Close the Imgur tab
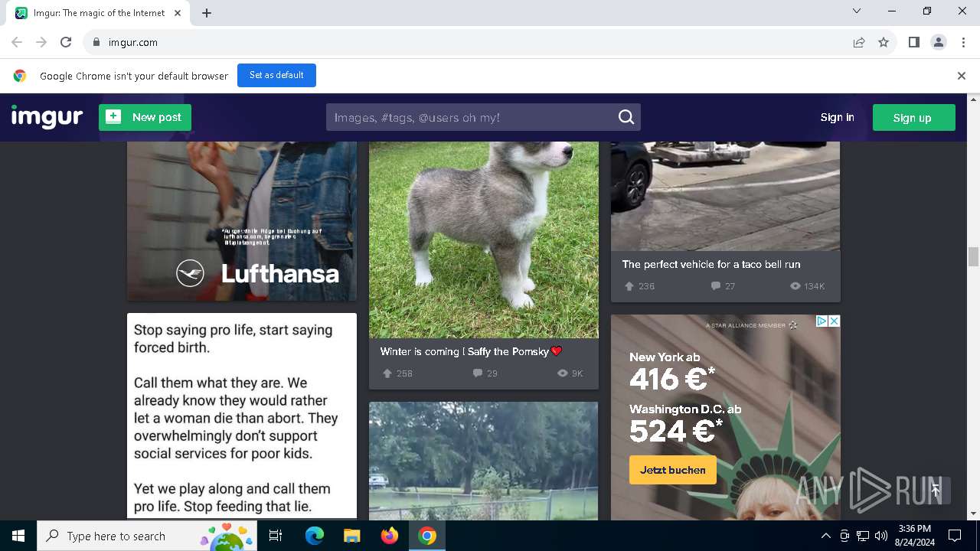Screen dimensions: 980x551 click(x=178, y=13)
